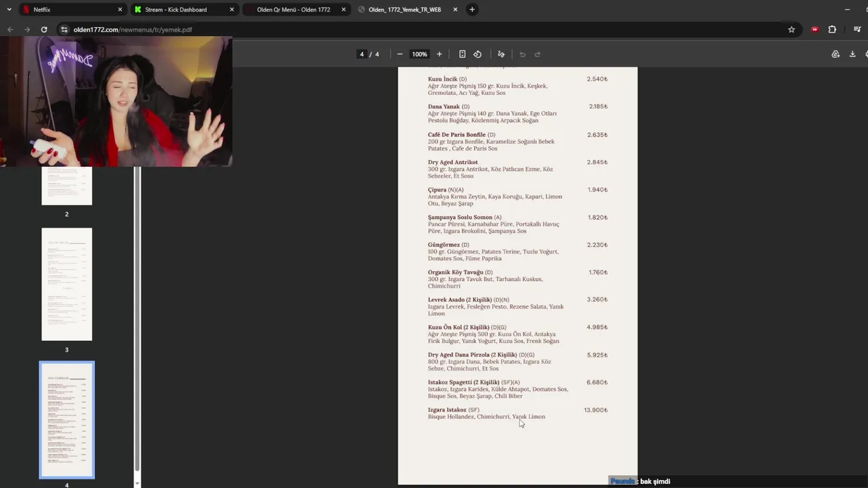Select page 2 thumbnail
Viewport: 868px width, 488px height.
(x=66, y=185)
